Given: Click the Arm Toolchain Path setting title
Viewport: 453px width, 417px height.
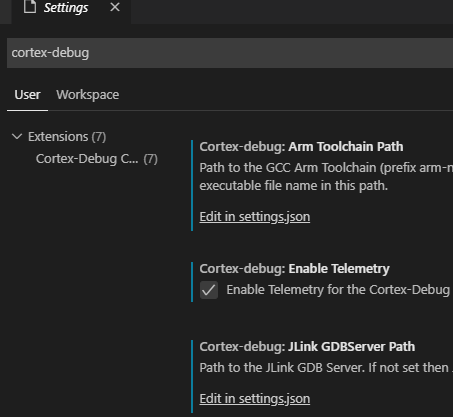Looking at the screenshot, I should point(301,147).
